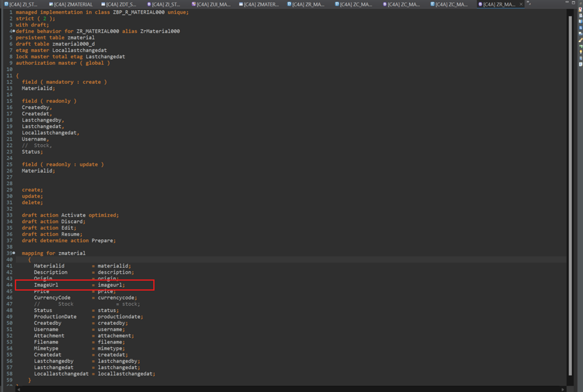
Task: Click class name ZBP_R_MATERIAL000 on line 1
Action: click(x=139, y=12)
